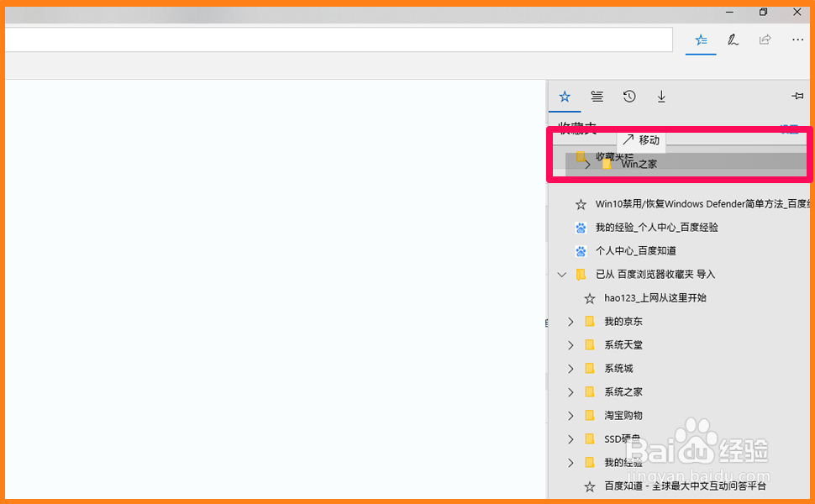Select the 系统天堂 folder

coord(623,345)
